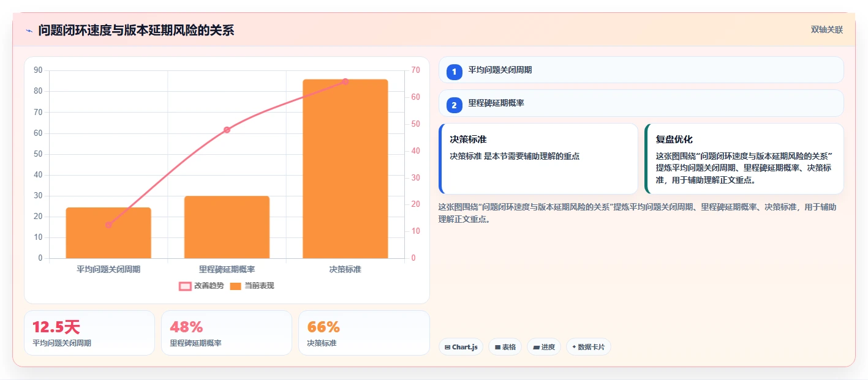Screen dimensions: 868x380
Task: Click the 12.5天 metric value
Action: [56, 327]
